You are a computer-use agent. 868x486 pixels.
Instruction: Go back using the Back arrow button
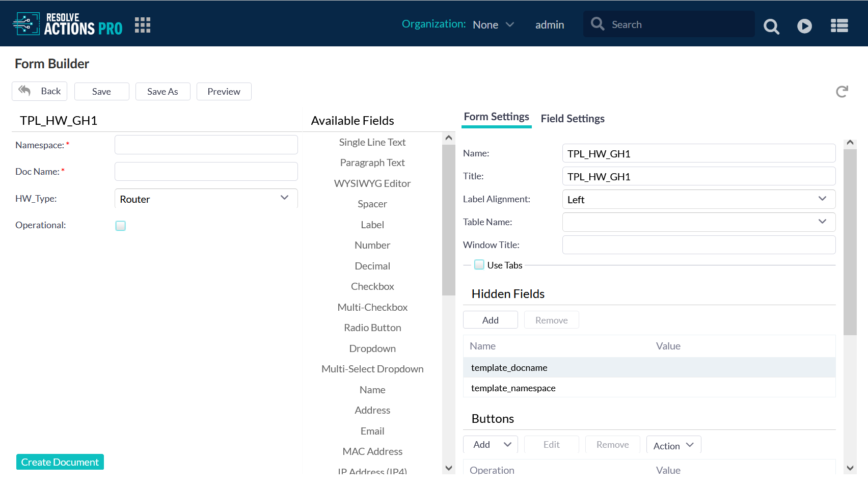pyautogui.click(x=40, y=91)
